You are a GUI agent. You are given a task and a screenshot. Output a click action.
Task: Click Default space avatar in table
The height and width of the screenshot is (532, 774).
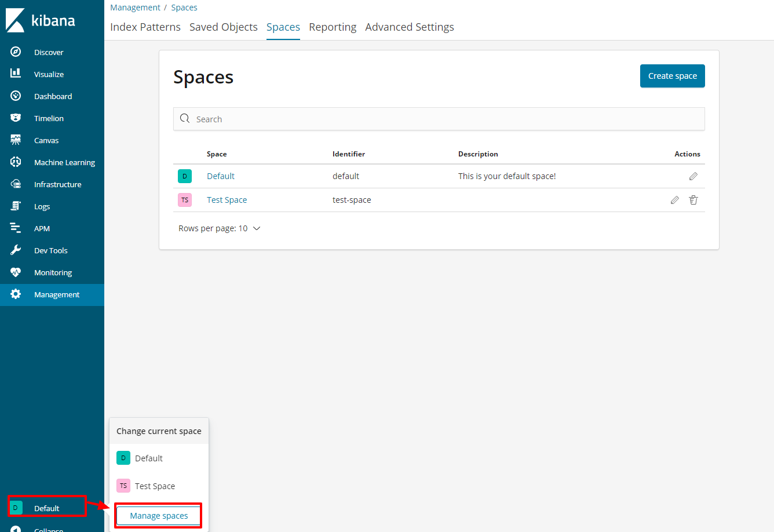click(185, 176)
